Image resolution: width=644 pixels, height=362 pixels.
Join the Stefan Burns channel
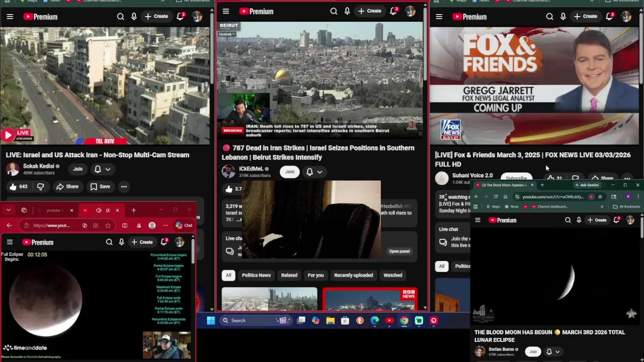533,351
